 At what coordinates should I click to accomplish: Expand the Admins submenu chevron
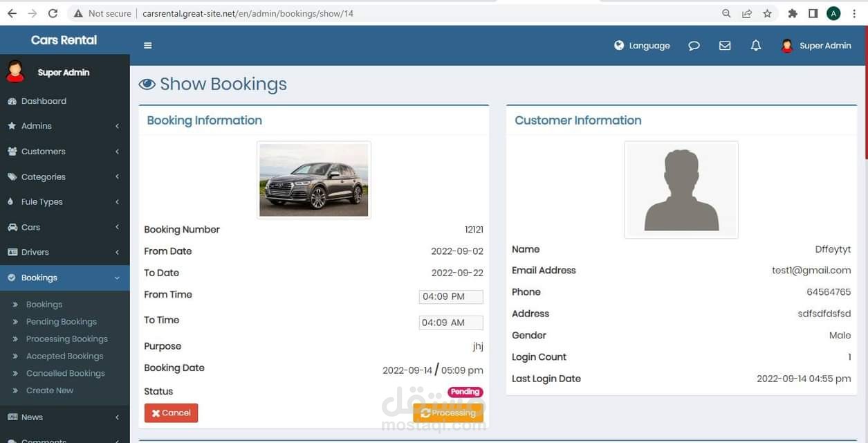pyautogui.click(x=118, y=126)
